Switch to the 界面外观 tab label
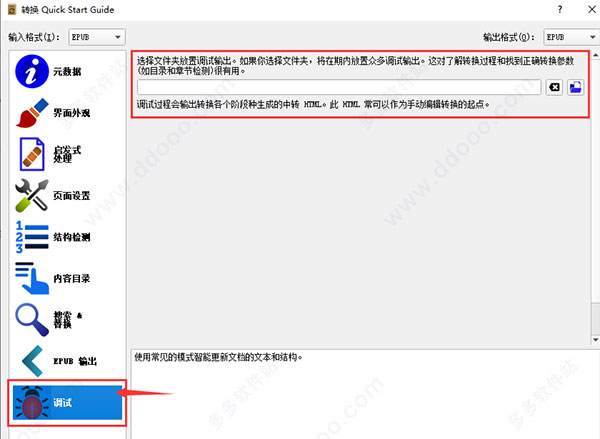 click(72, 113)
